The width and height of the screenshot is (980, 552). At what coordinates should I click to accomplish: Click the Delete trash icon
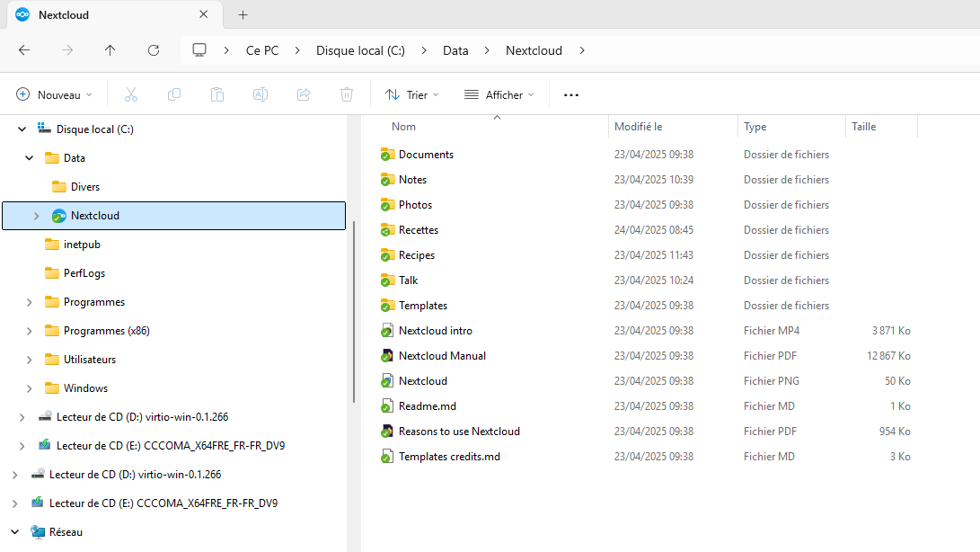347,94
